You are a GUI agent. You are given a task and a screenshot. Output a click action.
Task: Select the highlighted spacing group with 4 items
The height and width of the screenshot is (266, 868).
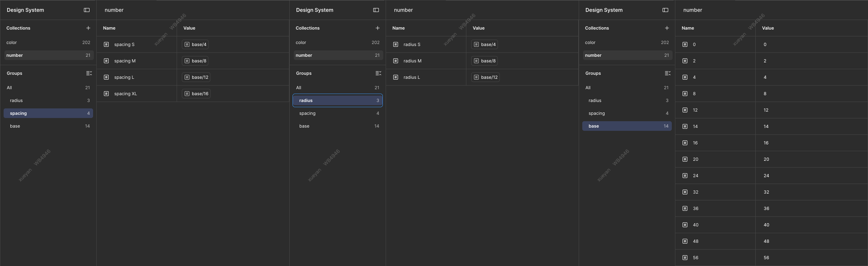pos(48,113)
